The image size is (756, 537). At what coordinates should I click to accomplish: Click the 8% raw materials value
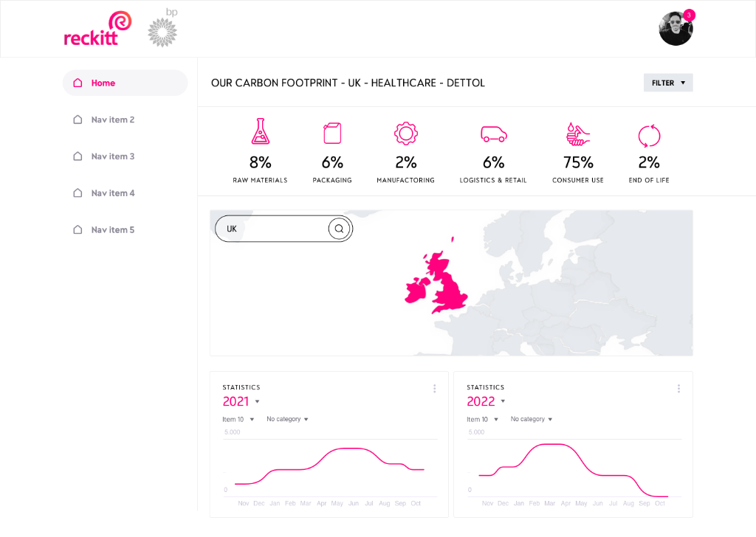click(261, 162)
